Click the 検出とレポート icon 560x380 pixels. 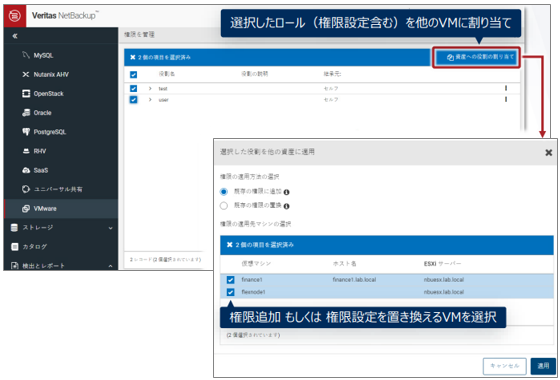(x=14, y=266)
